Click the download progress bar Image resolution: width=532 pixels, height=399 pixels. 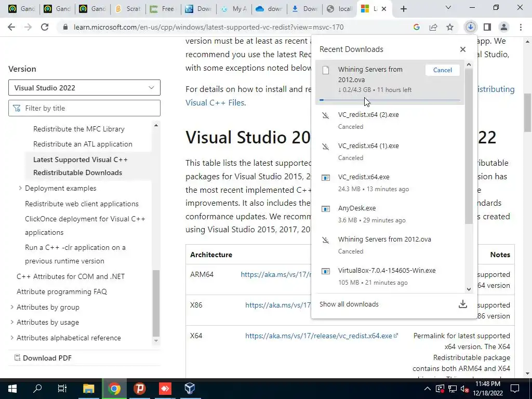coord(390,100)
